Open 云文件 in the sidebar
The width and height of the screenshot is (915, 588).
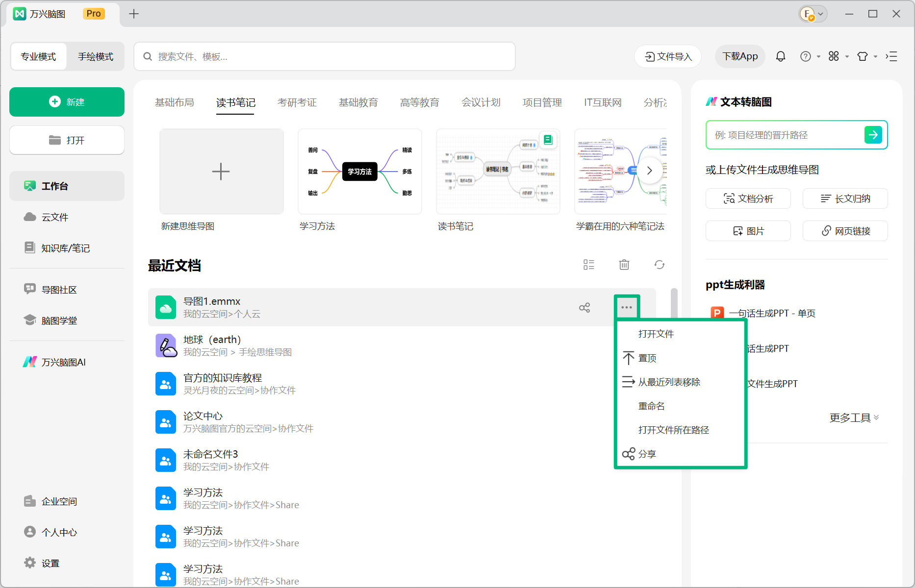[67, 217]
